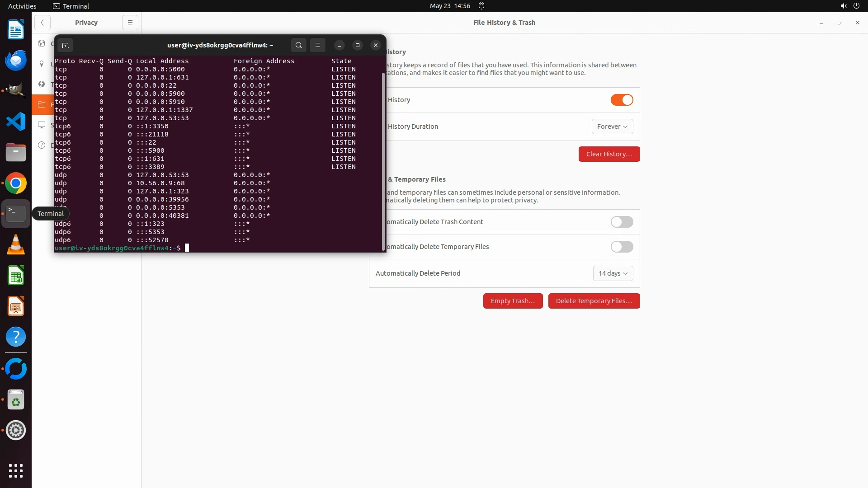Open the 14 days delete period dropdown
Image resolution: width=868 pixels, height=488 pixels.
[x=613, y=273]
